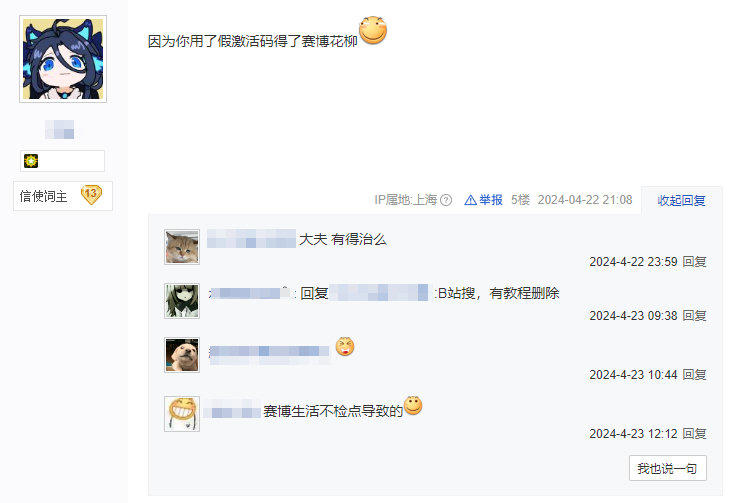This screenshot has width=733, height=503.
Task: Click 我也说一句 to add reply
Action: (668, 468)
